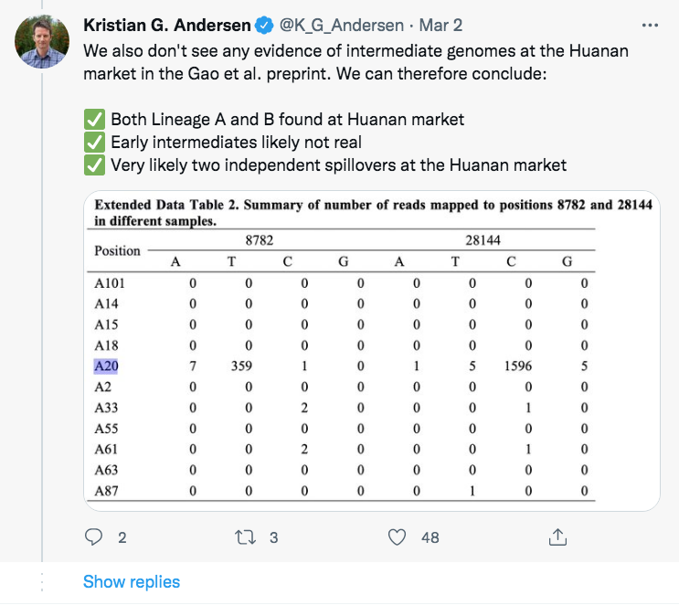Open the three-dot more options menu
Image resolution: width=679 pixels, height=616 pixels.
coord(650,26)
